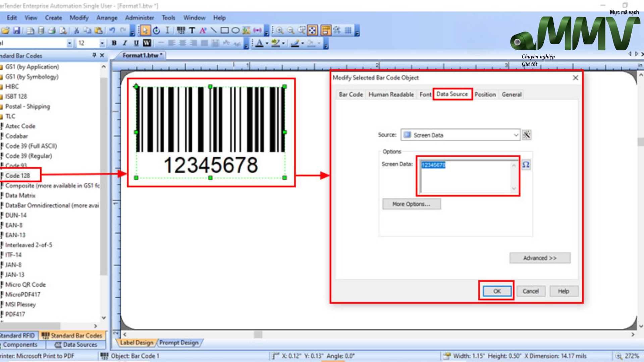Pick the Text (T) creation tool
The width and height of the screenshot is (644, 362).
(192, 31)
